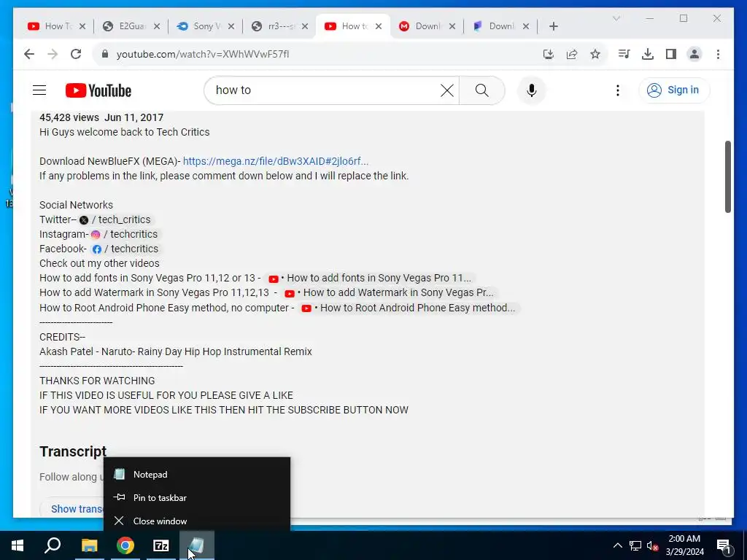747x560 pixels.
Task: Show hidden system tray icons
Action: tap(617, 545)
